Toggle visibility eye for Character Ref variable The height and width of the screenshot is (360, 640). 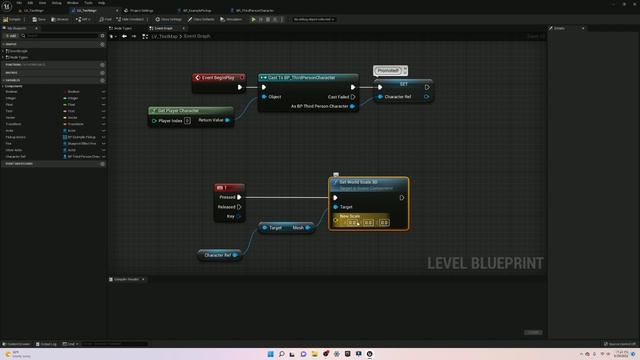point(103,157)
